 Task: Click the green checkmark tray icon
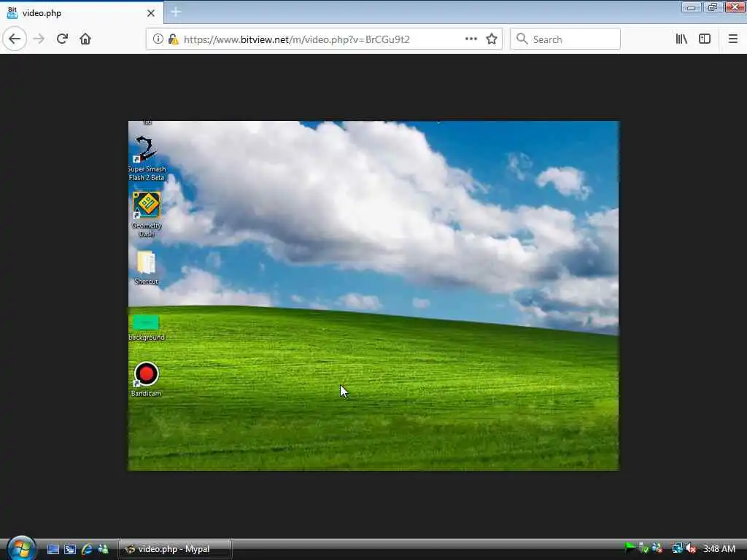[x=643, y=548]
